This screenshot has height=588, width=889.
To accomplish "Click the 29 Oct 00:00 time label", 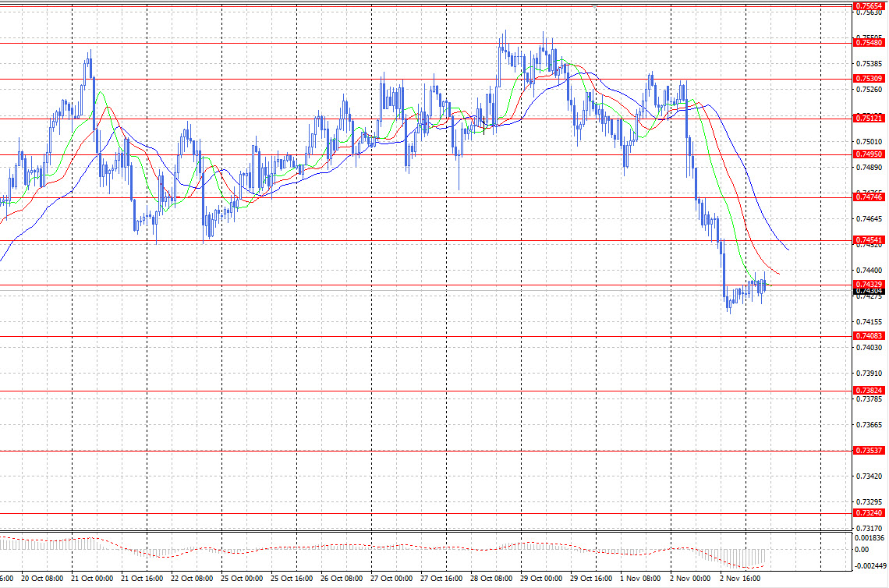I will pyautogui.click(x=541, y=579).
